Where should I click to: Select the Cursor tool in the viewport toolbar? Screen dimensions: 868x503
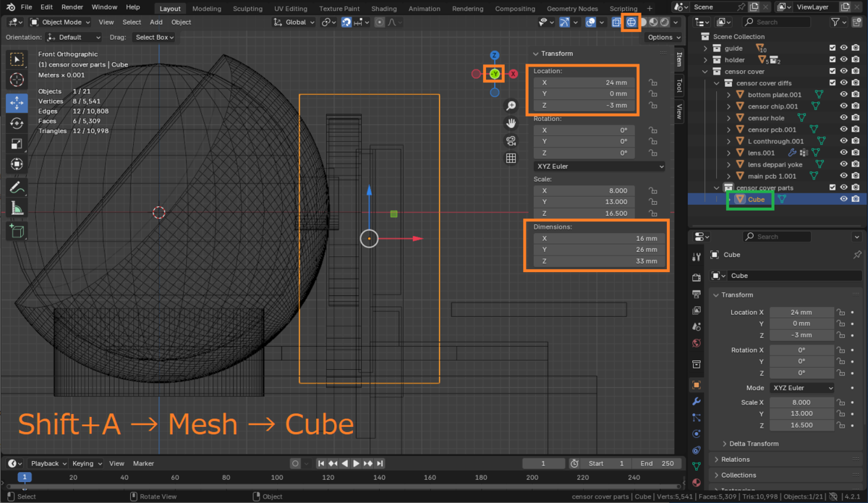[17, 80]
